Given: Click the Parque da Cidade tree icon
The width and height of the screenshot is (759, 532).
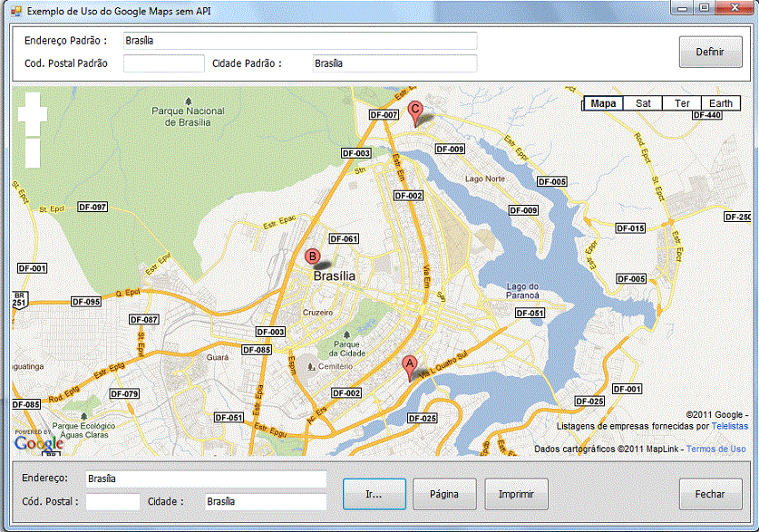Looking at the screenshot, I should coord(346,333).
